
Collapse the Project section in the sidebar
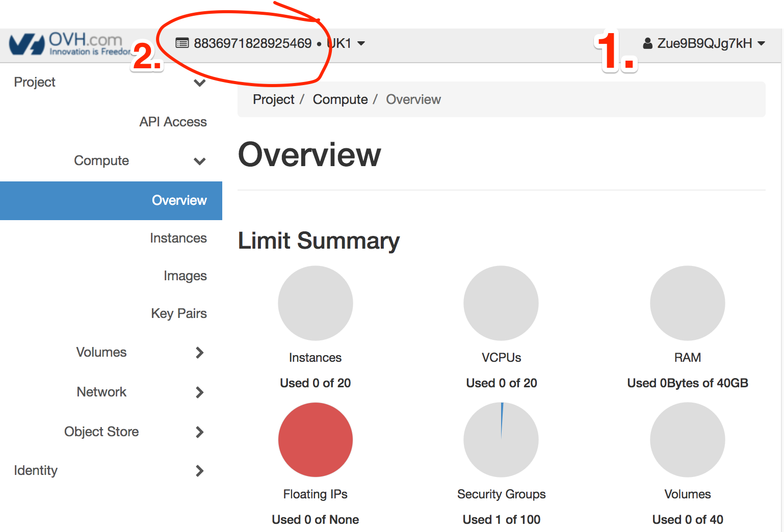pyautogui.click(x=199, y=83)
